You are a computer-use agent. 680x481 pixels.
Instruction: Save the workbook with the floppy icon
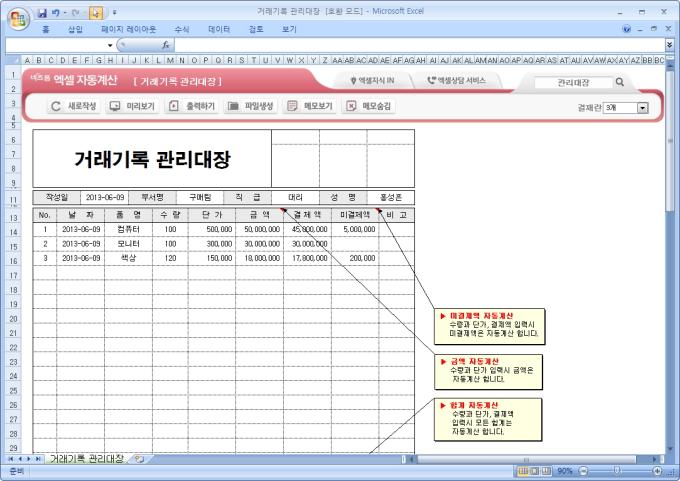(x=42, y=13)
